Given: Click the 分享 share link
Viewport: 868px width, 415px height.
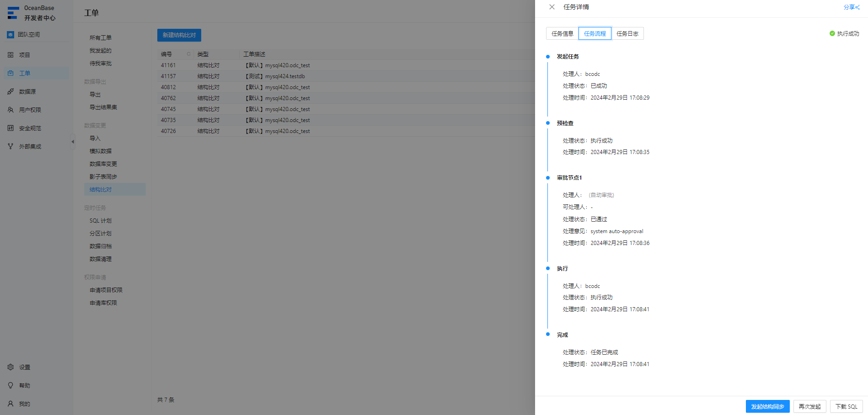Looking at the screenshot, I should tap(852, 7).
